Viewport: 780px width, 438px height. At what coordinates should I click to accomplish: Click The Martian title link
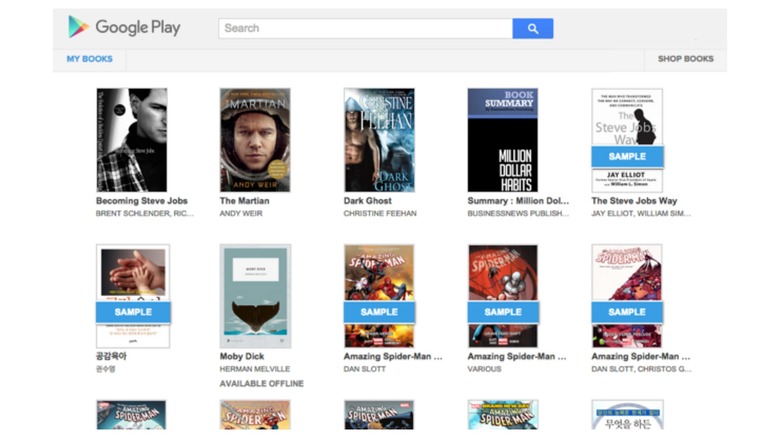245,201
